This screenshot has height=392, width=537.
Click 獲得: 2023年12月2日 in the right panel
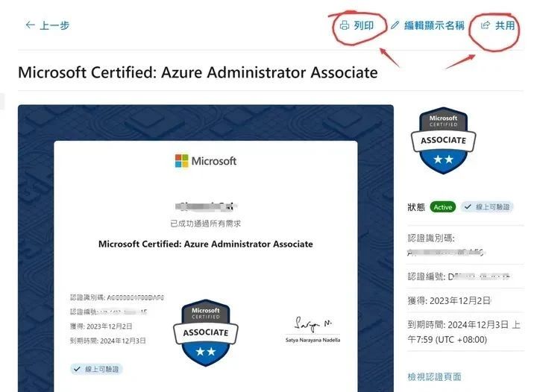[x=449, y=300]
